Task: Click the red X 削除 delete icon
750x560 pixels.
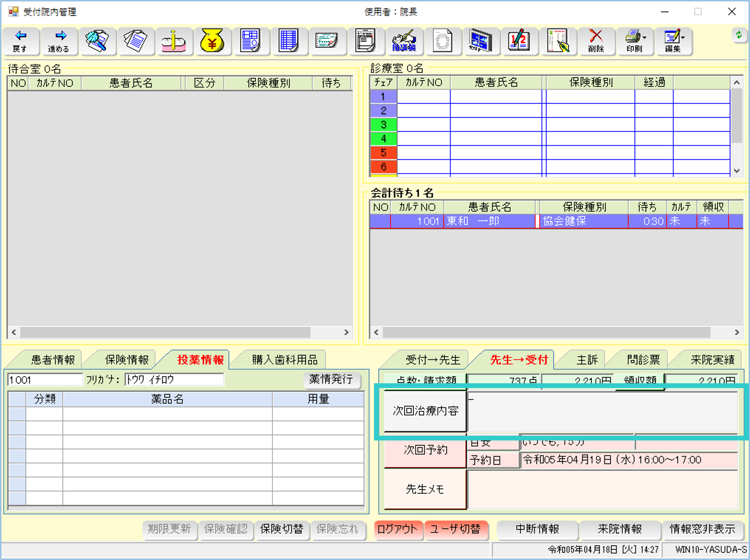Action: (x=596, y=41)
